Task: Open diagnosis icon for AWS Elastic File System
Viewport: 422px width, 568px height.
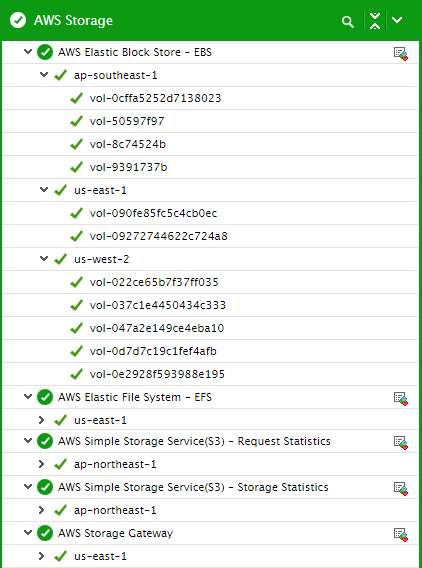Action: click(401, 398)
